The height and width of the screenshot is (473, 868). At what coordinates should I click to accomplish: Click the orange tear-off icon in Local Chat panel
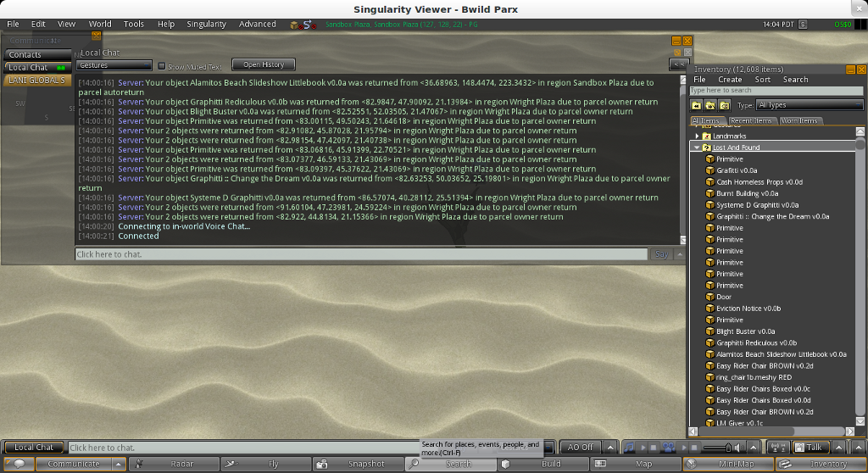coord(677,53)
